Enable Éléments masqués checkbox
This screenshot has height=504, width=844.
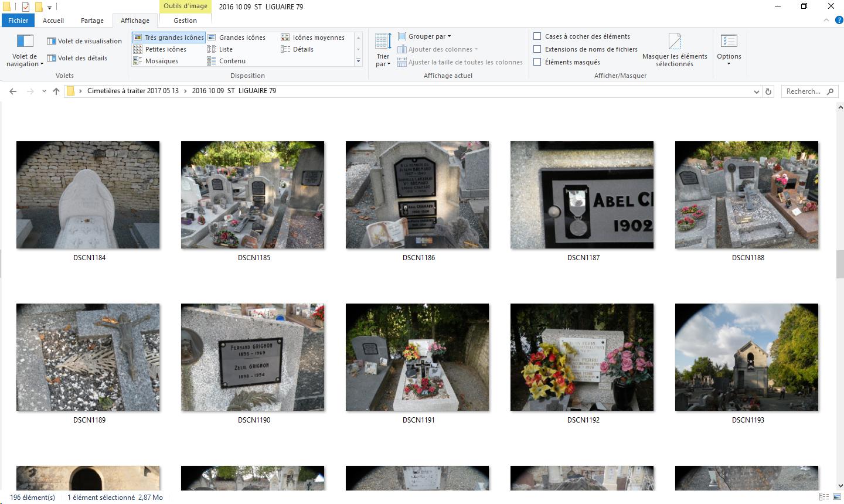coord(537,62)
